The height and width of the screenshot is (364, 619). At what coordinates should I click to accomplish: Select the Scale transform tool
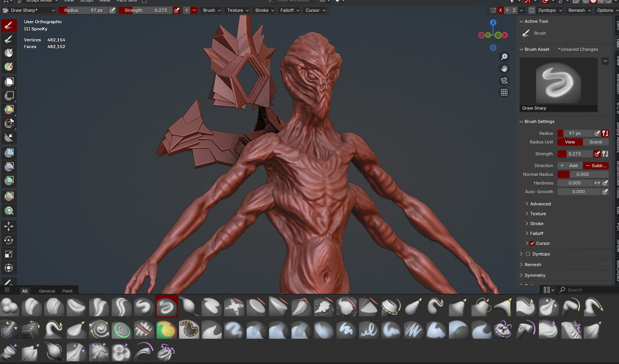(x=9, y=254)
